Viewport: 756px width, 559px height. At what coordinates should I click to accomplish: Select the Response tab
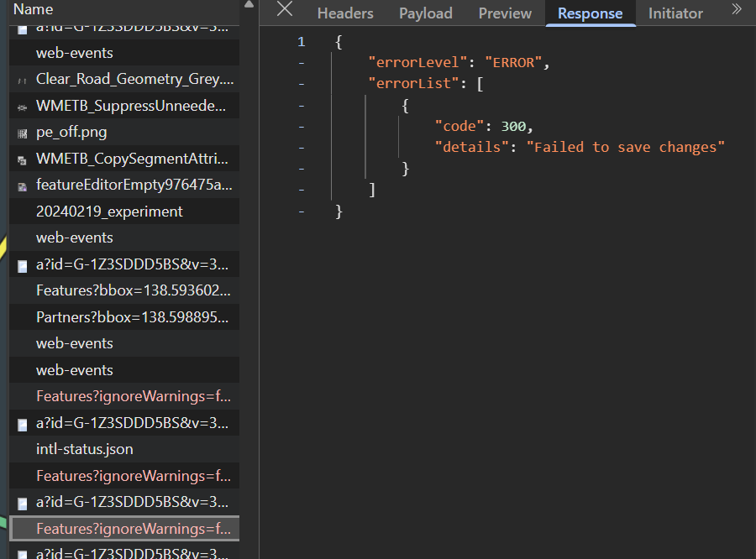(590, 13)
